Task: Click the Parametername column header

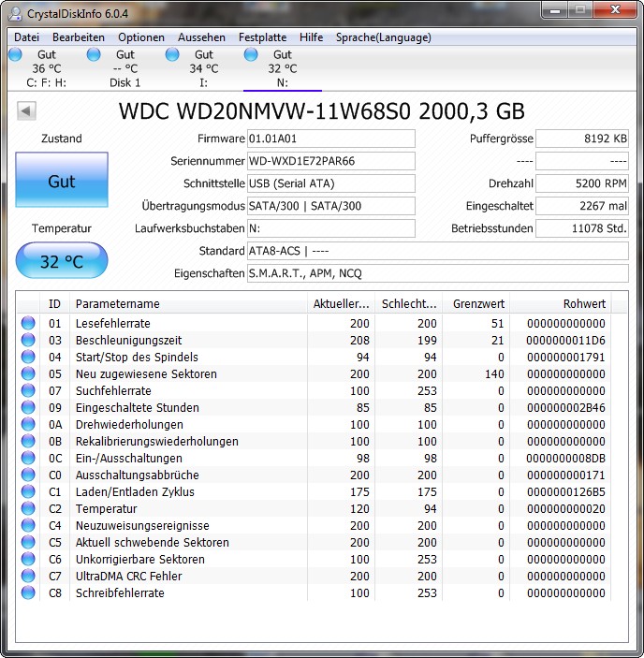Action: tap(188, 304)
